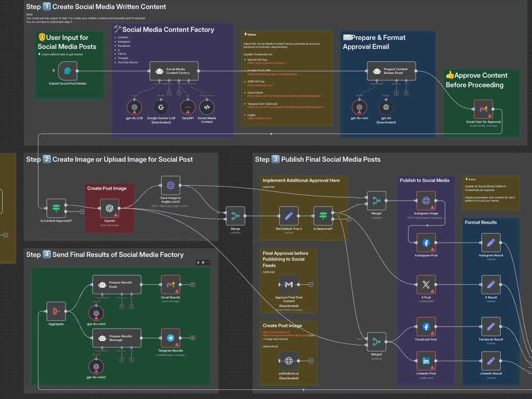Image resolution: width=532 pixels, height=399 pixels.
Task: Open the Is Content Approved? IF node
Action: [56, 208]
